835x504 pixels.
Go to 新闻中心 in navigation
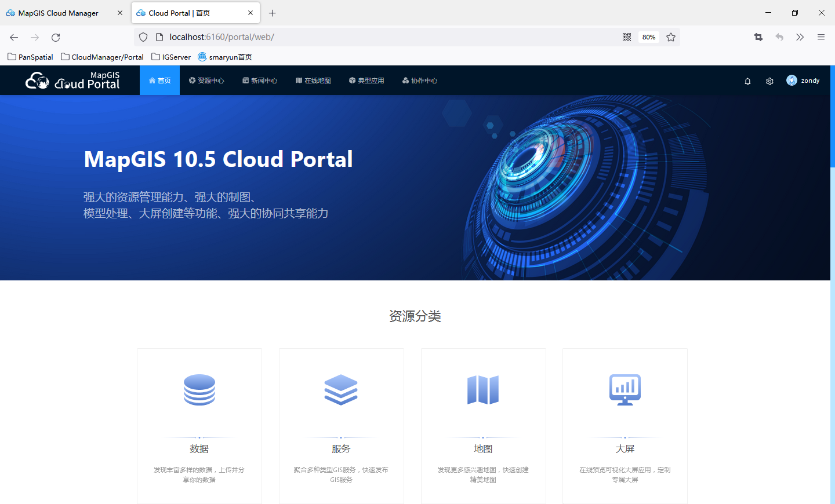[260, 81]
